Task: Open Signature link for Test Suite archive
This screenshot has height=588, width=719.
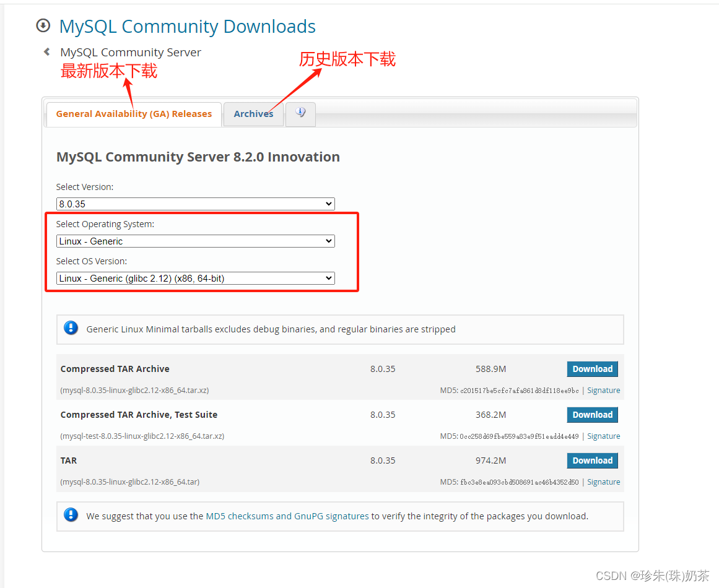Action: click(603, 436)
